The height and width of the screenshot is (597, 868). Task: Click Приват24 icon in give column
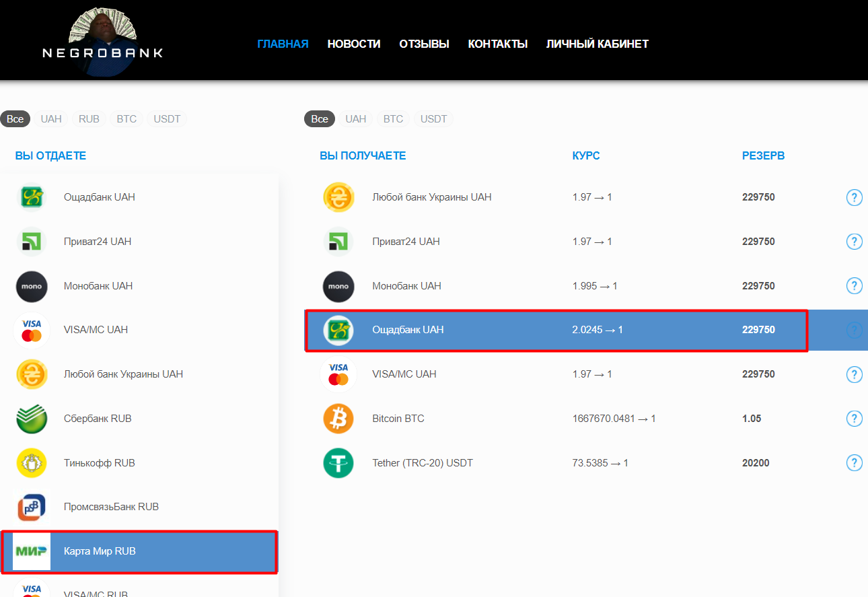point(32,242)
